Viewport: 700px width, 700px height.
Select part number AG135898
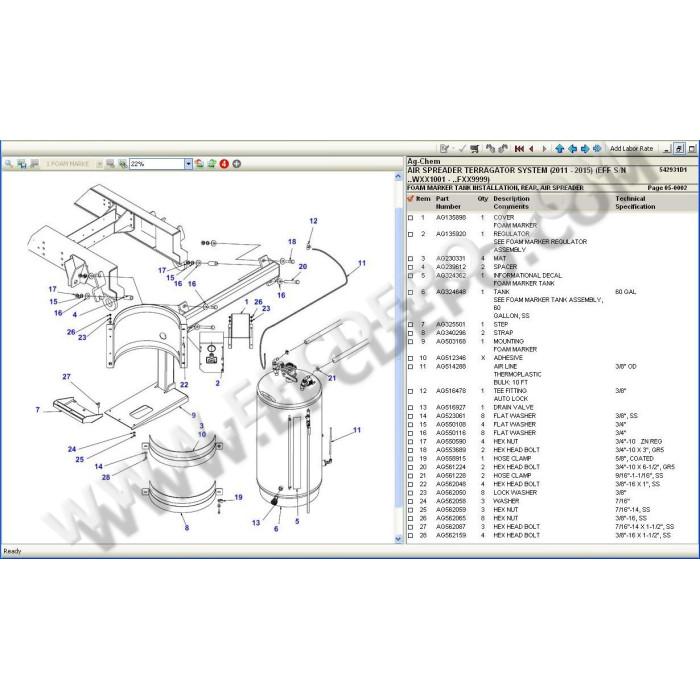tap(451, 217)
